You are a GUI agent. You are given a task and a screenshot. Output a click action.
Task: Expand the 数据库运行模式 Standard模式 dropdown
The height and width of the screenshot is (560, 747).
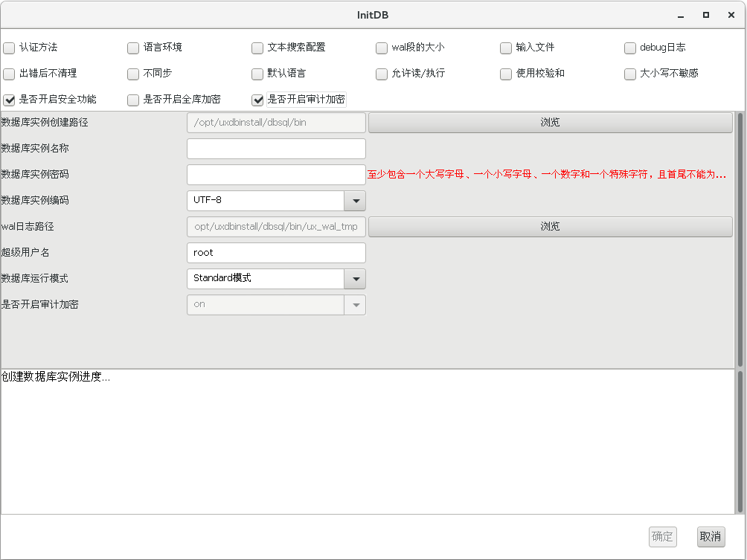[x=354, y=279]
